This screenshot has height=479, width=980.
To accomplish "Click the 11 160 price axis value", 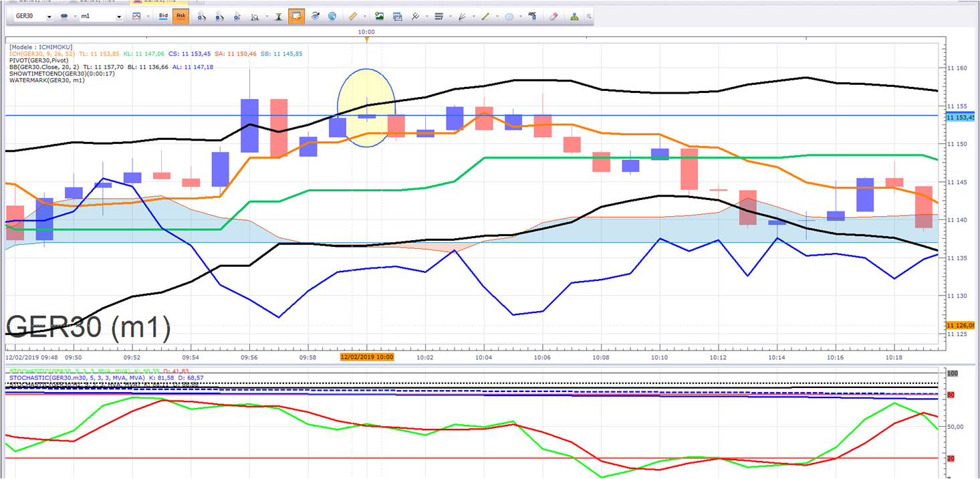I will click(958, 68).
